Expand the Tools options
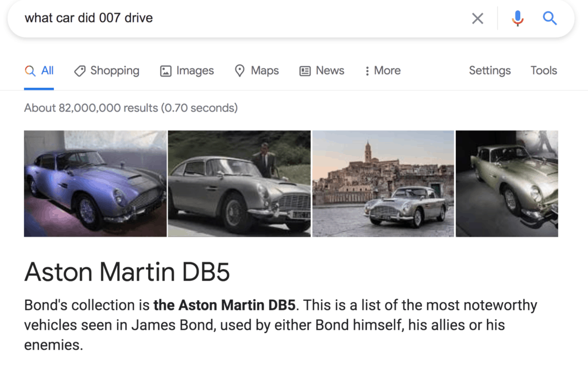This screenshot has width=588, height=371. pyautogui.click(x=543, y=71)
